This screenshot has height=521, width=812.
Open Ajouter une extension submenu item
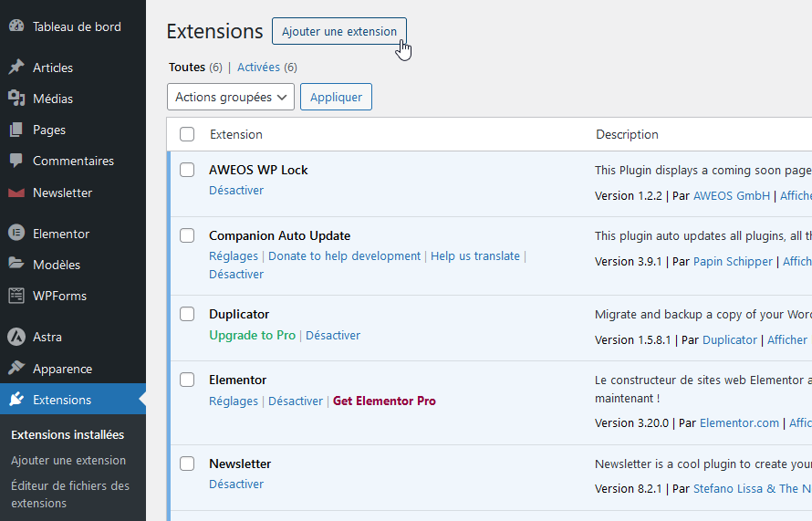(68, 460)
